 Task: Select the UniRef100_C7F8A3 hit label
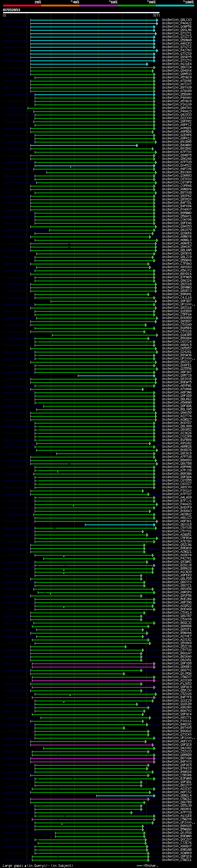176,264
